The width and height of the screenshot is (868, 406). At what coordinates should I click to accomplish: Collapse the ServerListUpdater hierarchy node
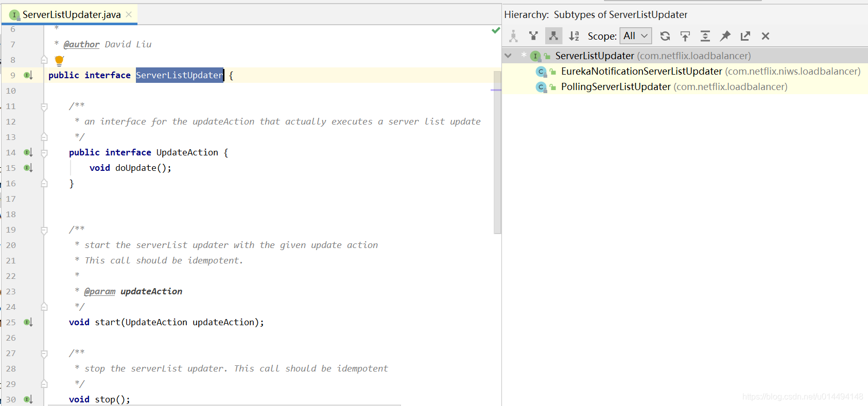[x=508, y=56]
